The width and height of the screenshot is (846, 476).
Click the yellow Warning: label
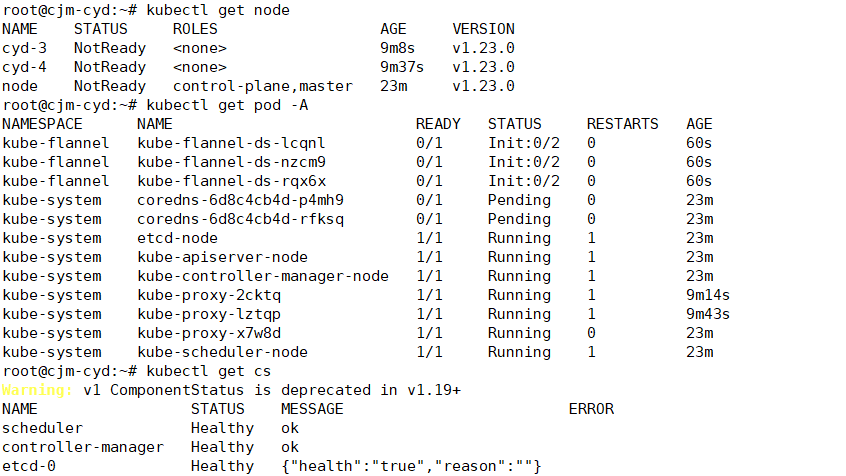37,390
